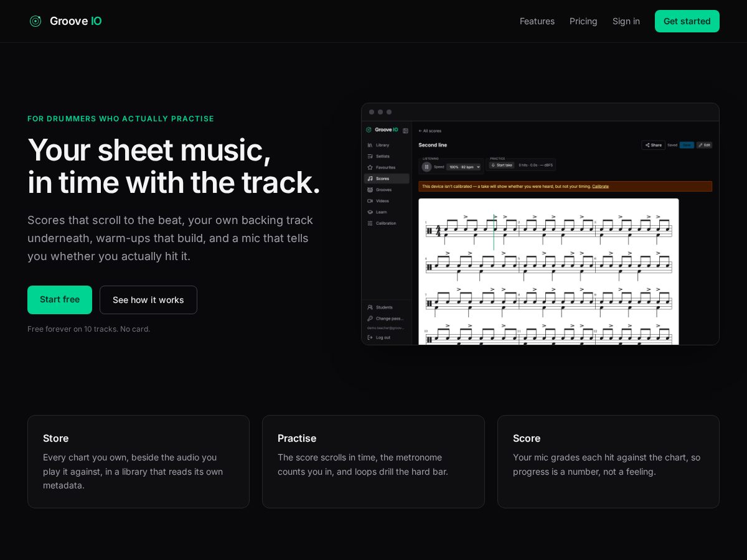This screenshot has height=560, width=747.
Task: Click the drum notation sheet in preview
Action: click(x=548, y=271)
